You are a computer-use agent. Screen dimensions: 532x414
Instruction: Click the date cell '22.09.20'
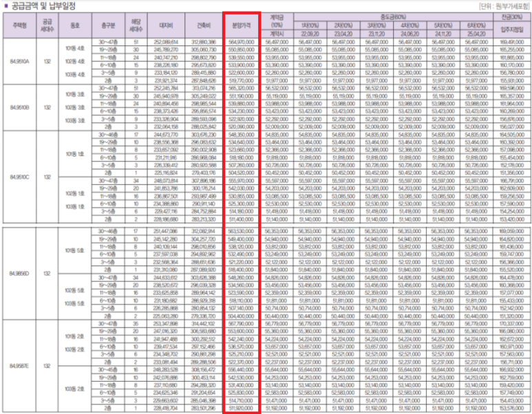310,34
